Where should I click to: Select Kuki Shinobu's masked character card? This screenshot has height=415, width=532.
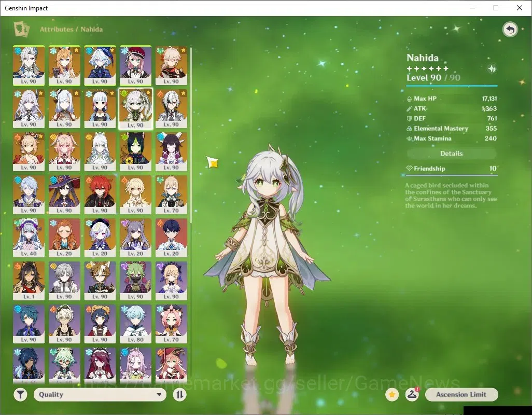(136, 281)
